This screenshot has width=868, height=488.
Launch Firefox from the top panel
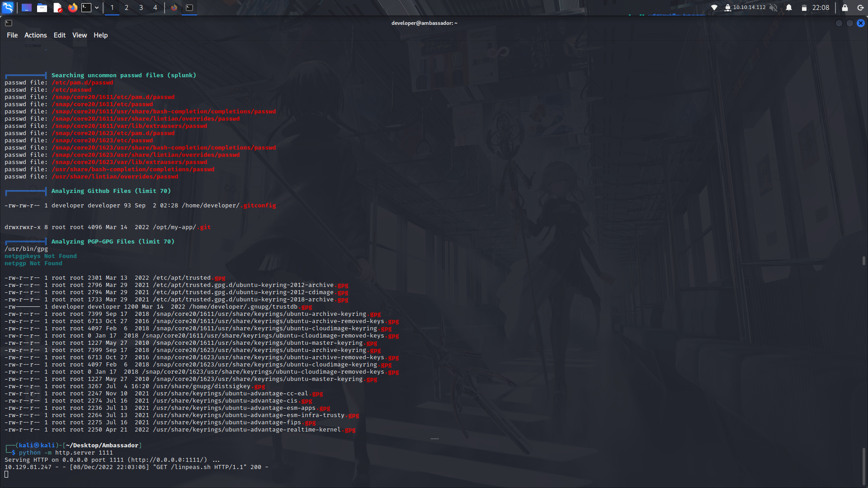tap(73, 8)
